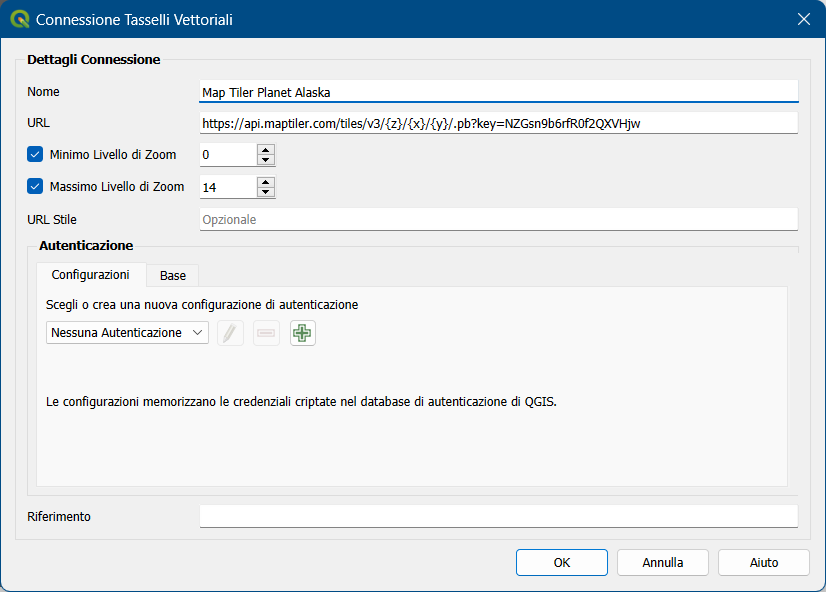Click the pencil edit authentication config icon
Image resolution: width=826 pixels, height=592 pixels.
pos(230,333)
